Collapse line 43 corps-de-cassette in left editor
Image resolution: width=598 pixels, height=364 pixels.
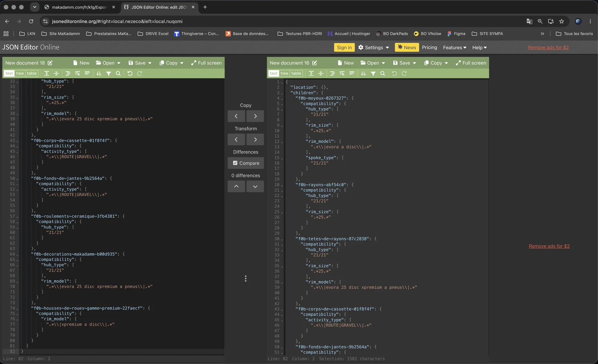pos(17,141)
